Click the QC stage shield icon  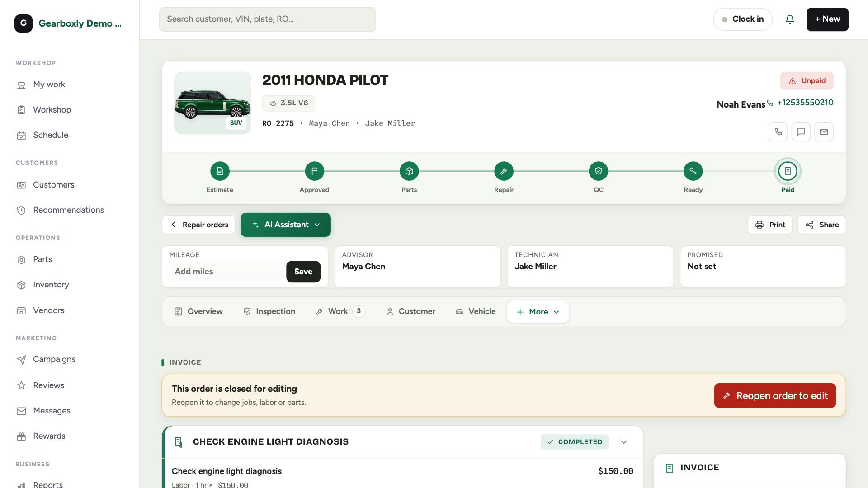pos(599,171)
